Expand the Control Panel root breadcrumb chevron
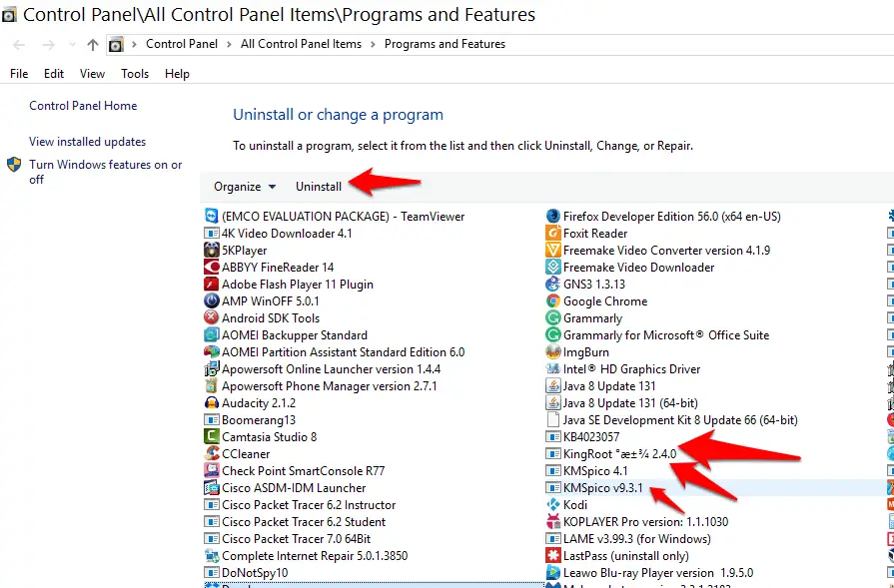Viewport: 894px width, 588px height. pos(135,45)
